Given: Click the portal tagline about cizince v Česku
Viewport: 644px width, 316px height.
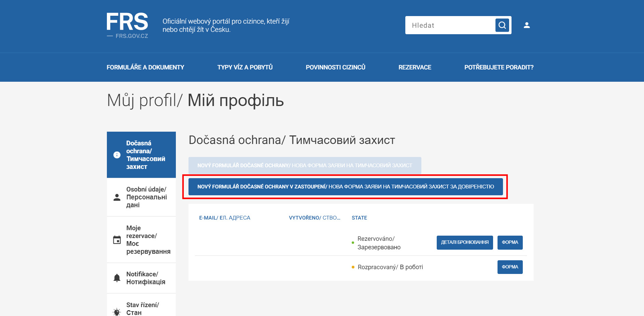Looking at the screenshot, I should 226,25.
